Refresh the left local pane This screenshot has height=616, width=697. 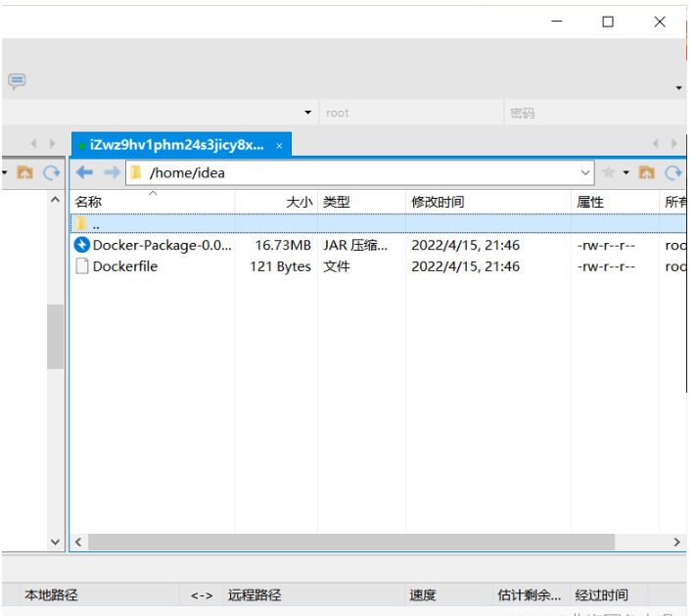point(52,172)
